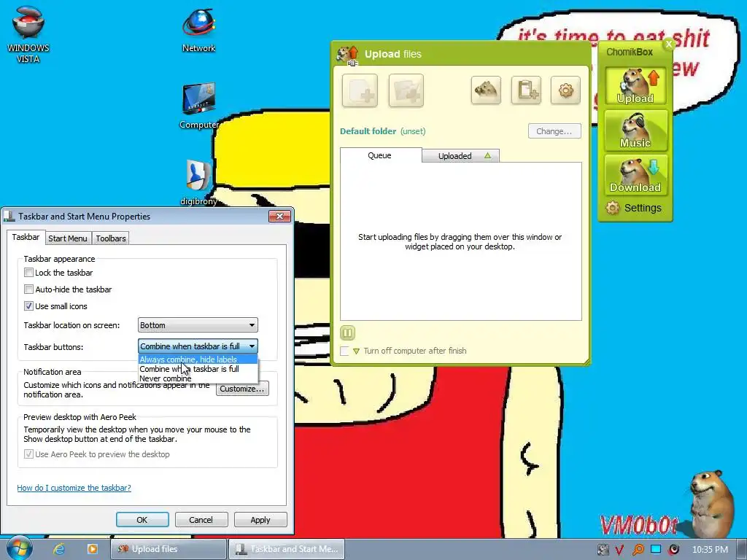The height and width of the screenshot is (560, 747).
Task: Select the Uploaded tab in Upload files
Action: [x=461, y=156]
